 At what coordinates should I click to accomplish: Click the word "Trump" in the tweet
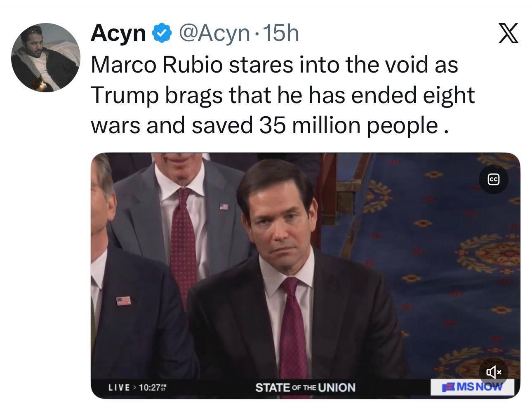(124, 95)
